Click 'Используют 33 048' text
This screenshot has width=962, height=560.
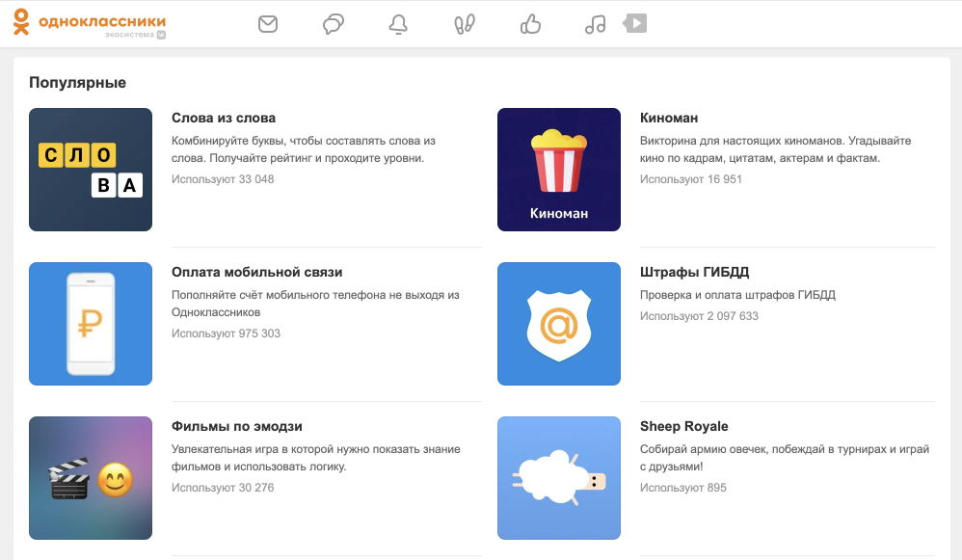point(223,179)
